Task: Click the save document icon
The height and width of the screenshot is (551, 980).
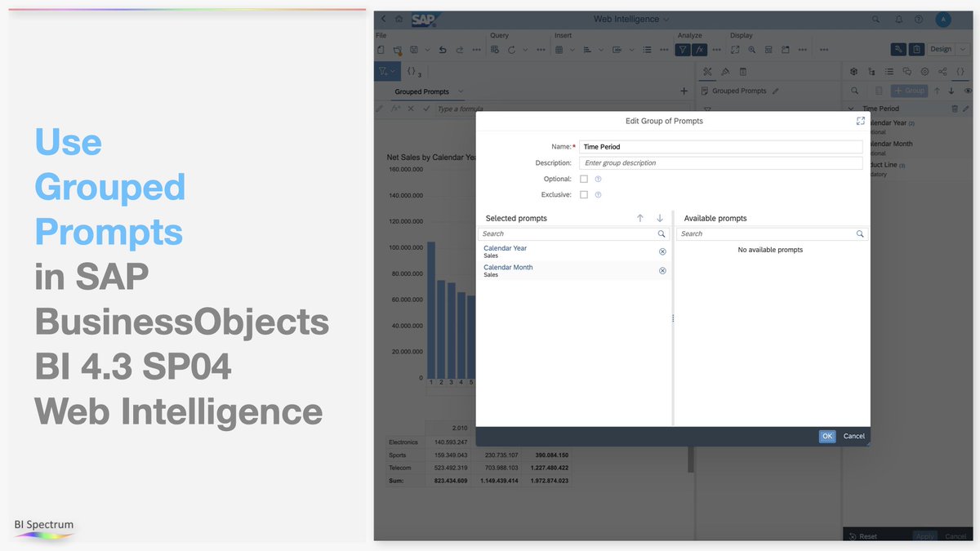Action: pos(414,50)
